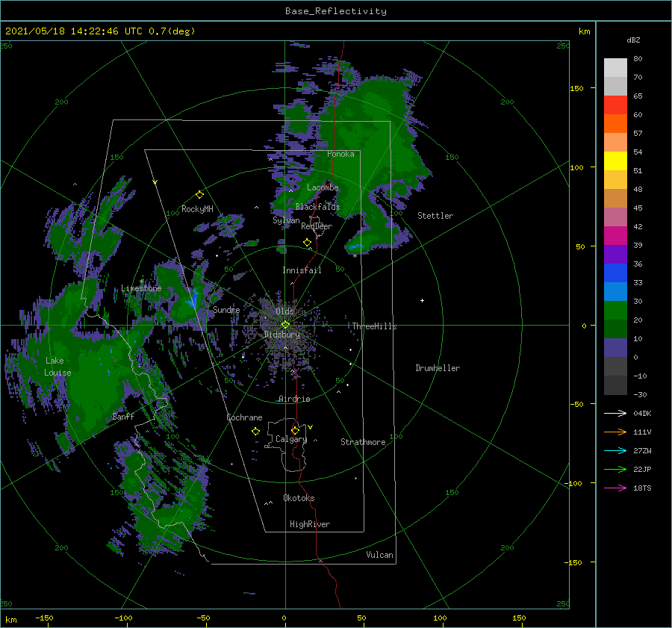Click the green 22JP arrow legend icon
The image size is (672, 628).
[x=615, y=470]
